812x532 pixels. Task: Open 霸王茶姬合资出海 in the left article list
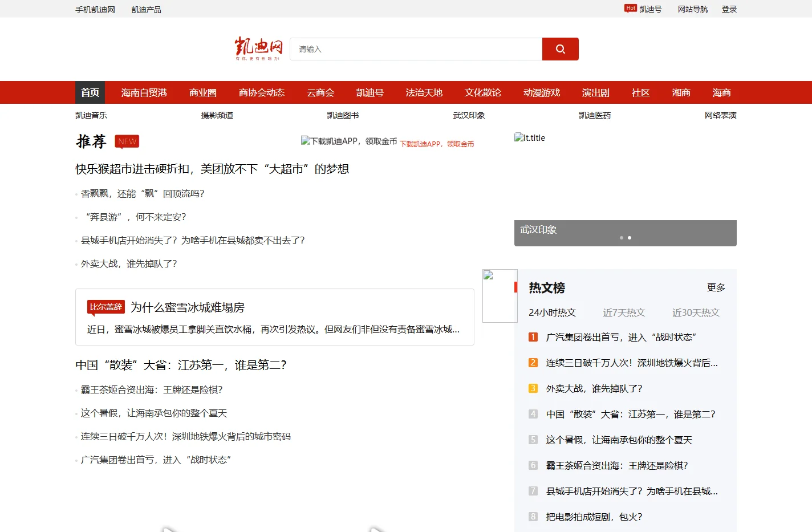tap(152, 390)
